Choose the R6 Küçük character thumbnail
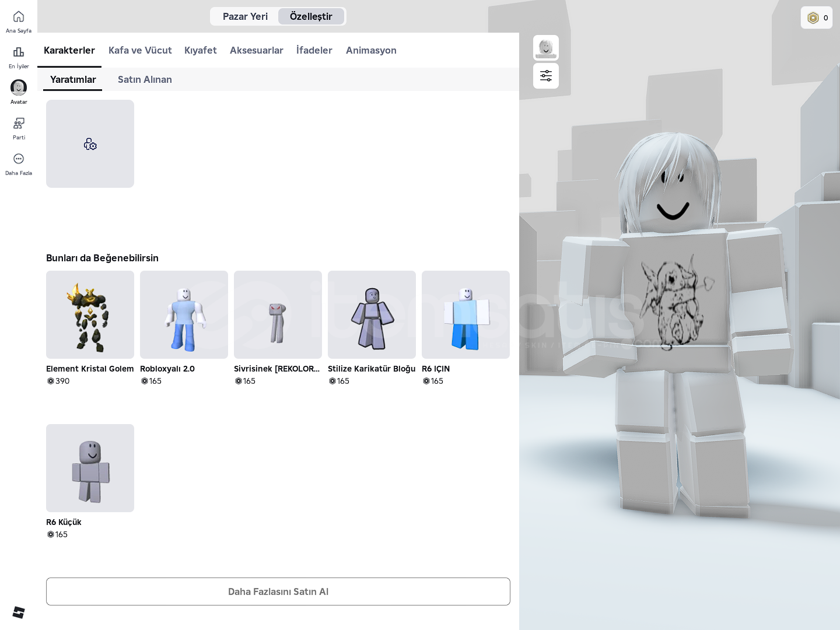840x630 pixels. tap(90, 468)
